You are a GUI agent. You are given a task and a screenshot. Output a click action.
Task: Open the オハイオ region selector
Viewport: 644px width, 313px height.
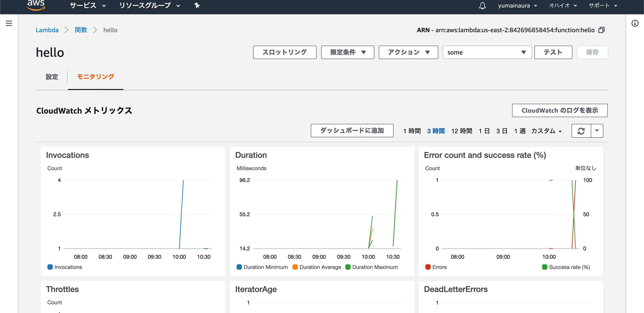tap(563, 6)
